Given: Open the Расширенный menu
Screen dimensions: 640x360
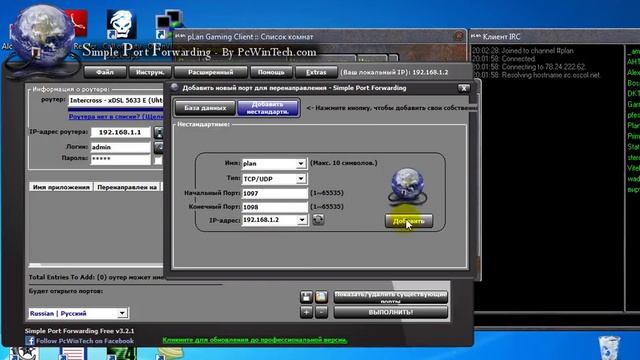Looking at the screenshot, I should click(211, 72).
